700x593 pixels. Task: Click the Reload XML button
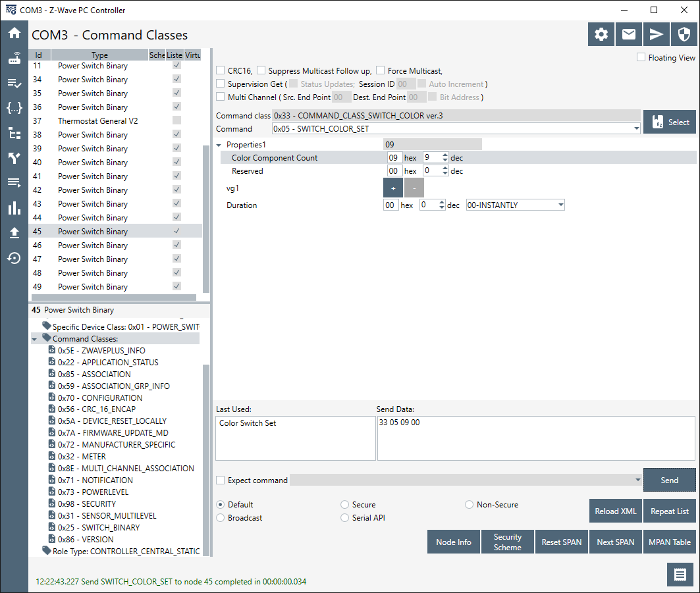(x=614, y=511)
